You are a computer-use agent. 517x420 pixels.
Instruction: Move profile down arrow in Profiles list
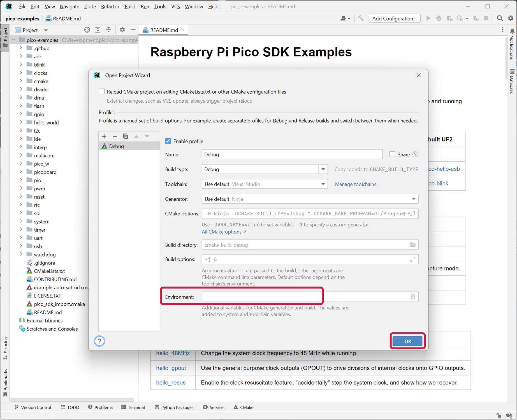click(x=147, y=136)
